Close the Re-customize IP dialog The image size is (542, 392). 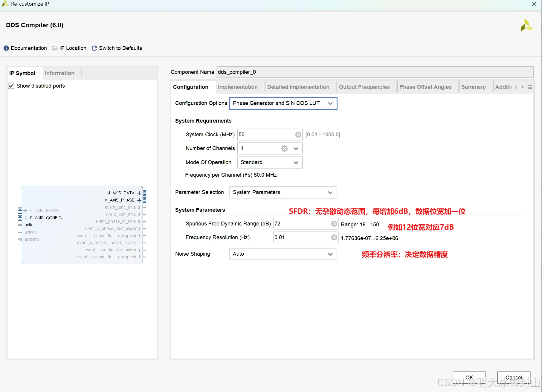click(x=534, y=4)
